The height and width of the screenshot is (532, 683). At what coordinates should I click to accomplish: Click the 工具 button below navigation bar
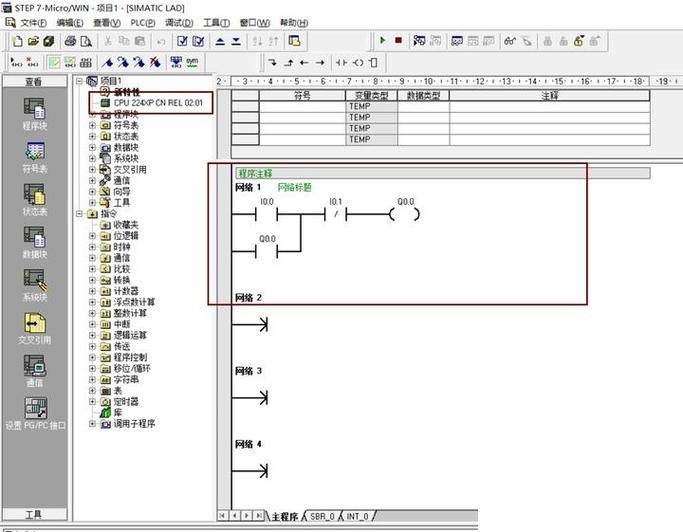pos(34,515)
